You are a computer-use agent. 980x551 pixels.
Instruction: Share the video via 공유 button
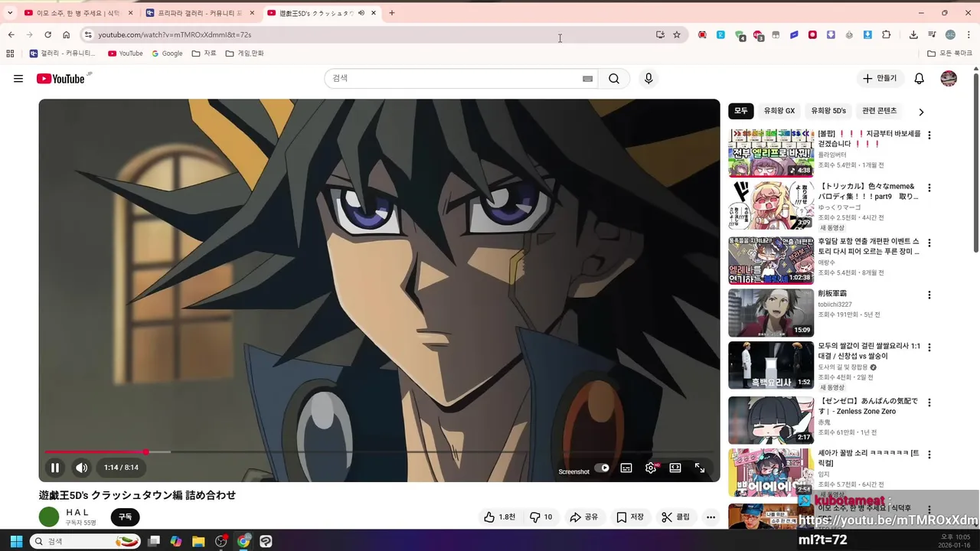point(583,517)
